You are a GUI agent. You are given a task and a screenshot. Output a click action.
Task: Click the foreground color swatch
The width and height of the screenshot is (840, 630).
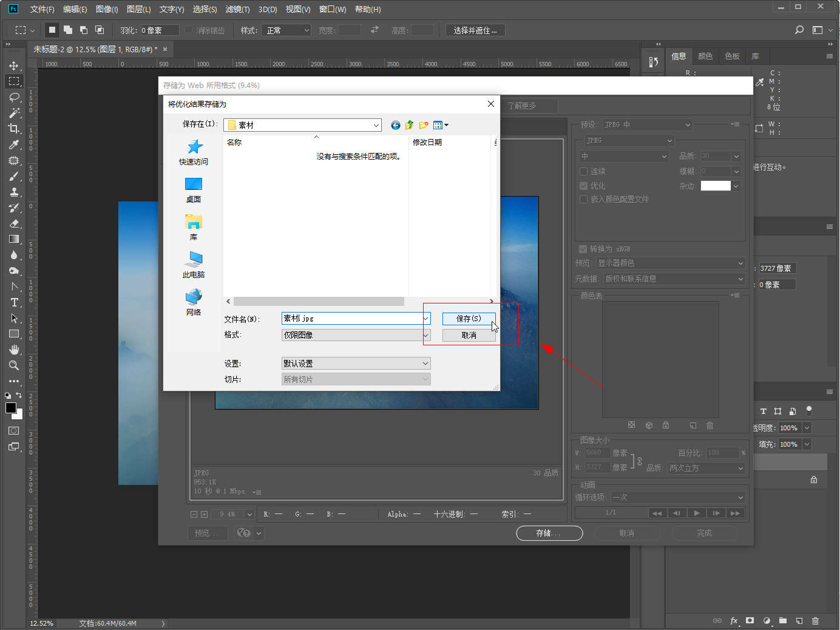coord(10,408)
